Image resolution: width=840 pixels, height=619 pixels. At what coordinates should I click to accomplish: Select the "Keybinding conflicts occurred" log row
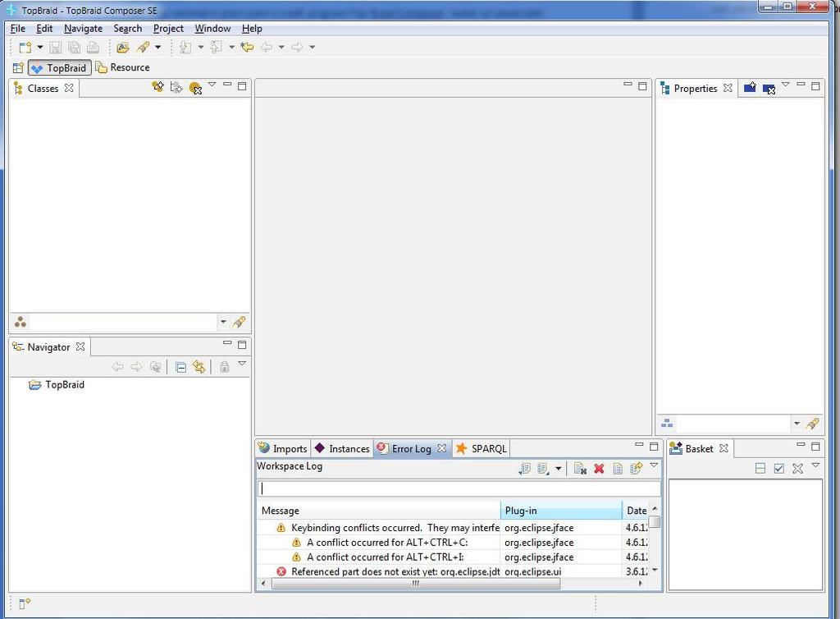pyautogui.click(x=452, y=528)
